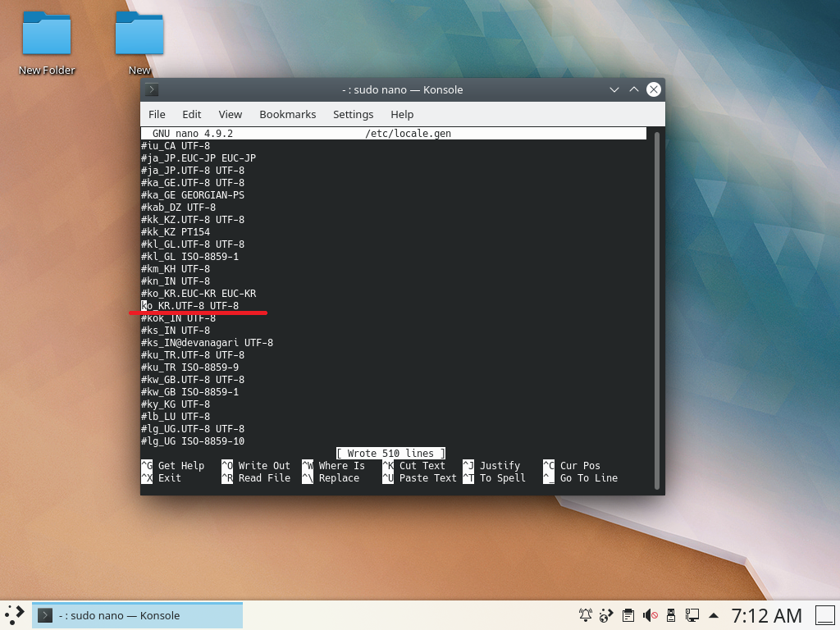
Task: Click the line #ja_JP.EUC-JP EUC-JP
Action: [199, 158]
